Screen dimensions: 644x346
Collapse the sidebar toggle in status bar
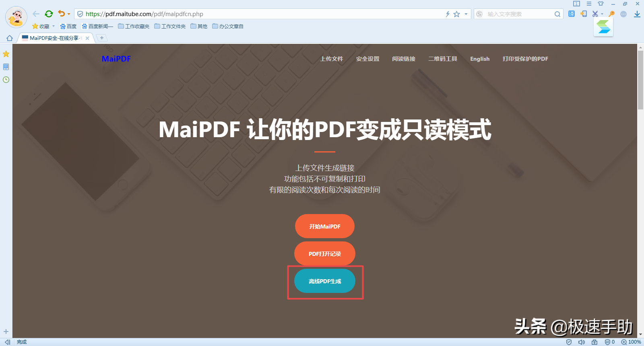[x=7, y=342]
